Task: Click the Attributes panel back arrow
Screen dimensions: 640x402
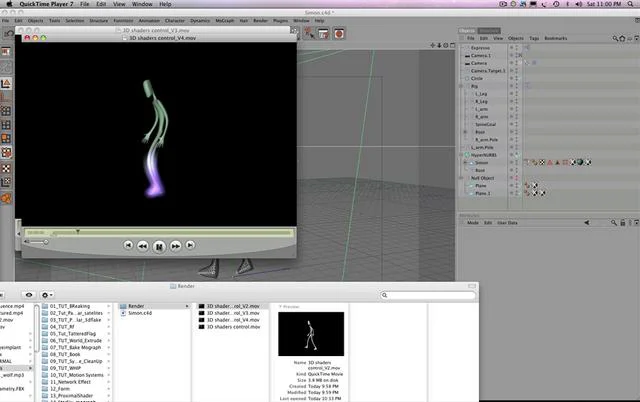Action: pos(587,223)
